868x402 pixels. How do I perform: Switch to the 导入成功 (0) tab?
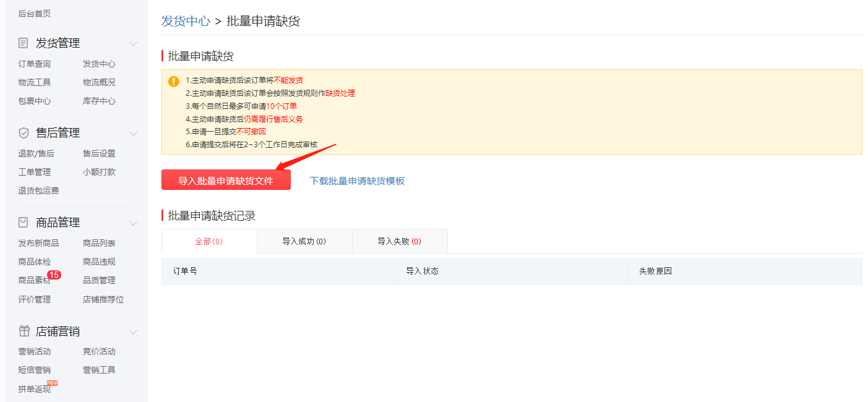click(x=304, y=241)
